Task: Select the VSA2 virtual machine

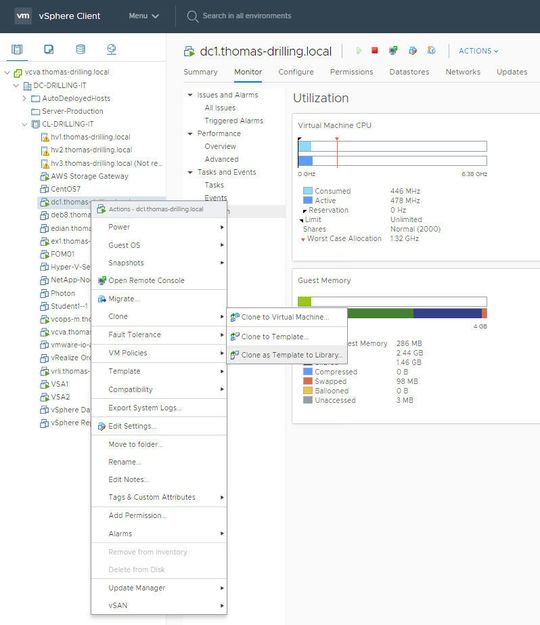Action: click(60, 397)
